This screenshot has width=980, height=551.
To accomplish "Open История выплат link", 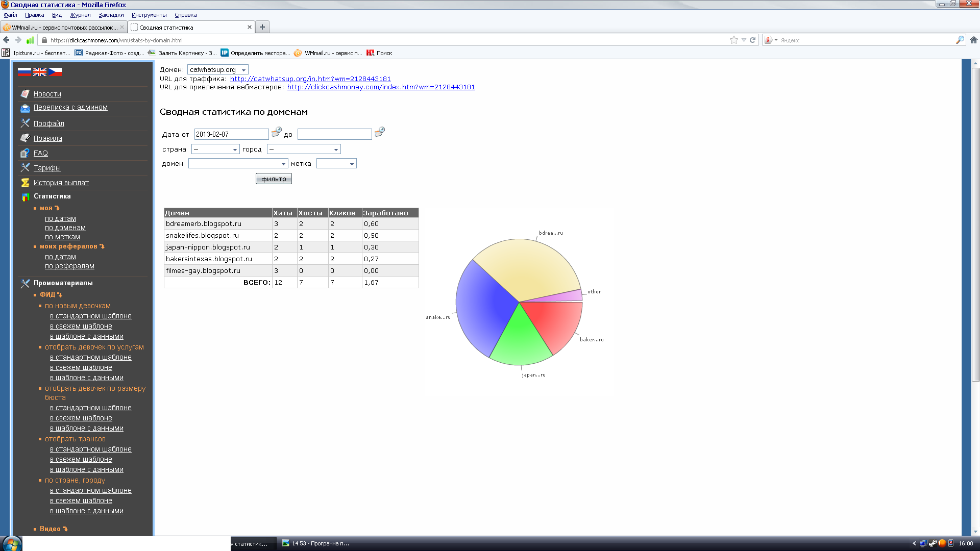I will (61, 183).
